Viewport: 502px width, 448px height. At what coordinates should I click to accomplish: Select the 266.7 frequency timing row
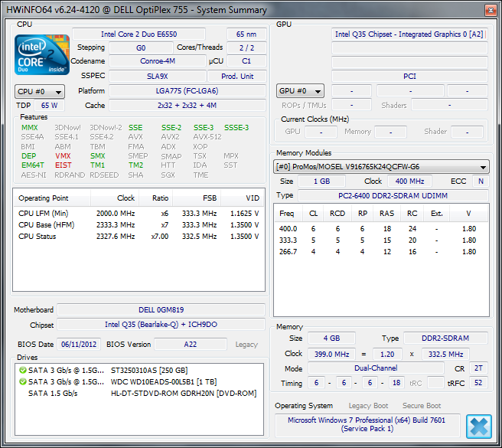[381, 252]
